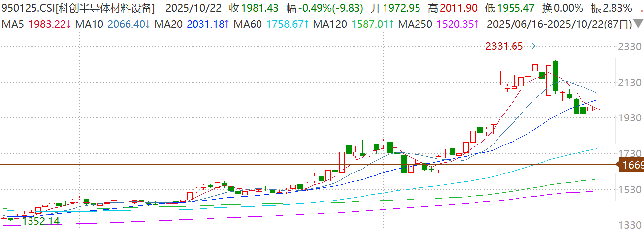
Task: Click the 2331.65 high price annotation
Action: click(x=504, y=46)
